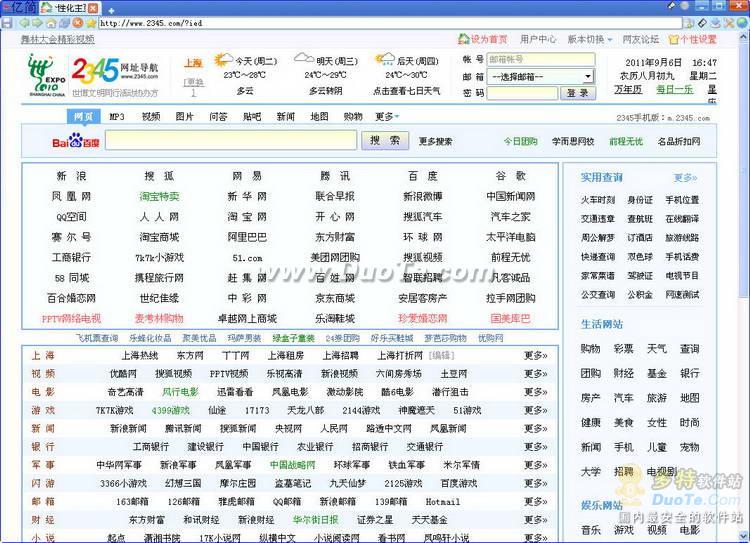Click the page scrollbar up arrow
The height and width of the screenshot is (543, 750).
click(744, 36)
